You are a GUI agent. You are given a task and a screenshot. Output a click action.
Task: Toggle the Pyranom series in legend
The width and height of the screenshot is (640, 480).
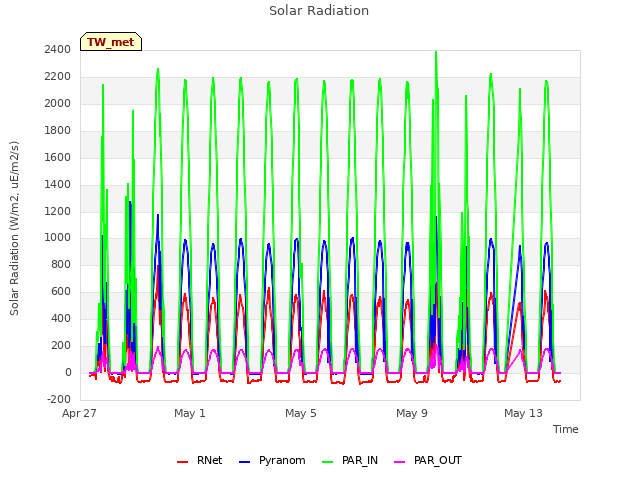pyautogui.click(x=272, y=460)
